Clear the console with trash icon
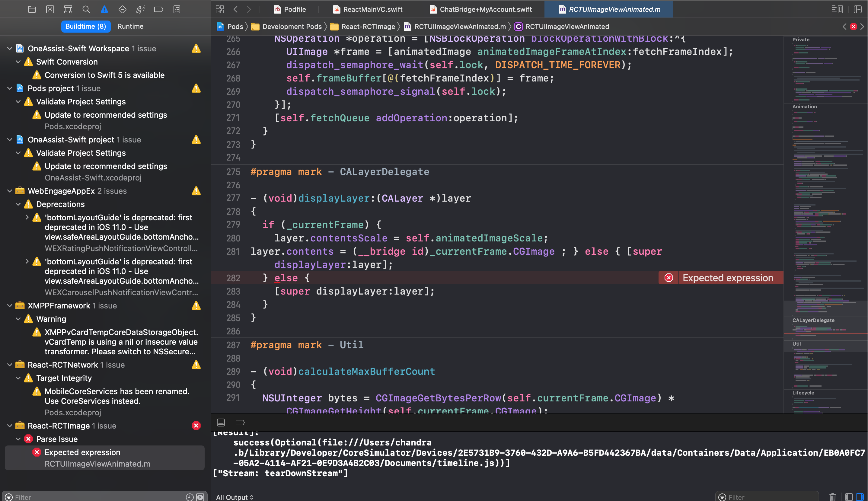This screenshot has width=868, height=501. click(x=832, y=497)
